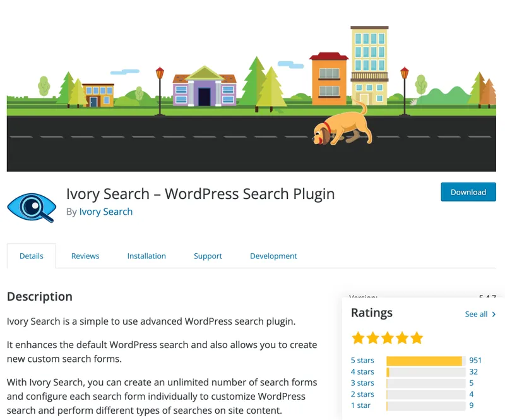
Task: Click the Ivory Search eye logo icon
Action: [32, 207]
